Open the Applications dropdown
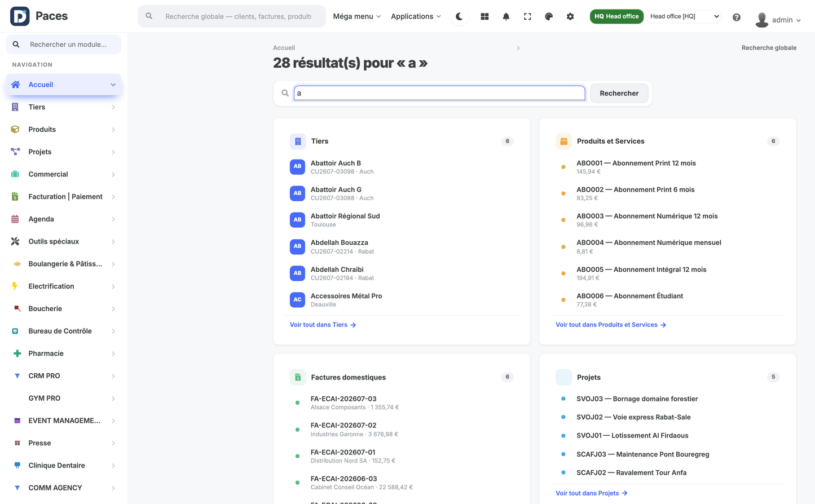This screenshot has height=504, width=815. (x=416, y=16)
